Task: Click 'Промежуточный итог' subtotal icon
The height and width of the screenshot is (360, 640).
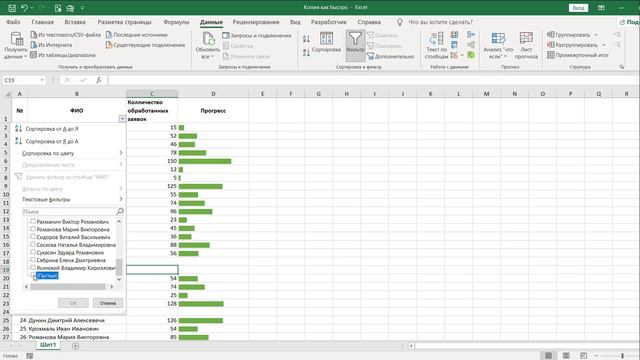Action: pos(551,55)
